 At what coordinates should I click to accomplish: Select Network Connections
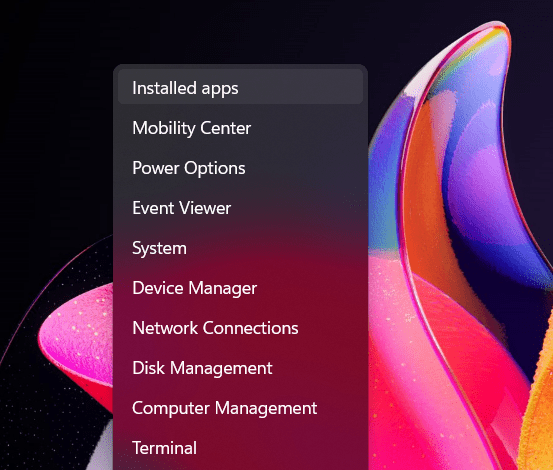(240, 328)
